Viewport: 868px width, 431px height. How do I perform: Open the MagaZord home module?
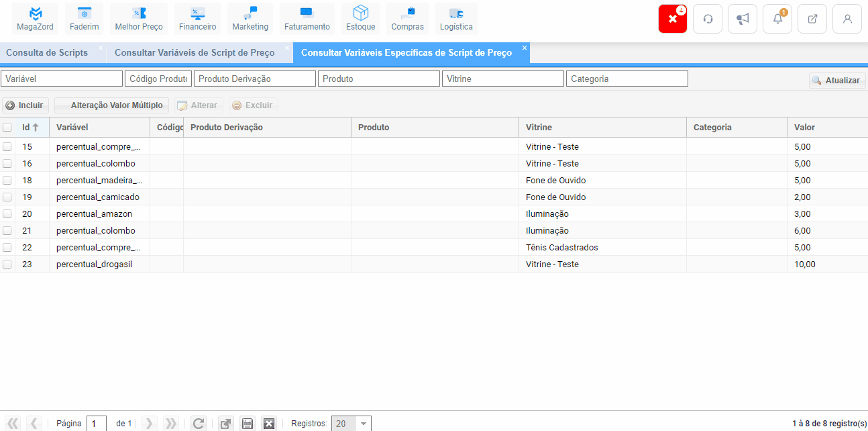[35, 19]
